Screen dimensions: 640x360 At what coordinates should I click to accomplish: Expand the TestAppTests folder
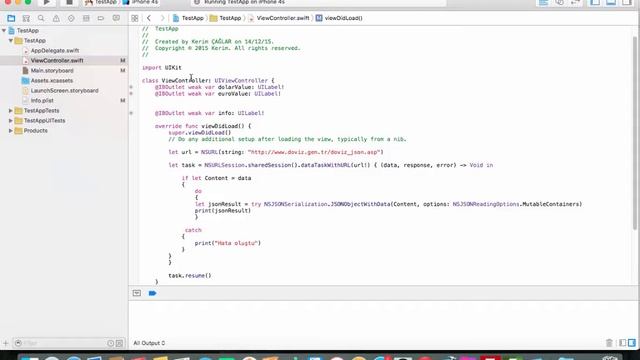[x=11, y=111]
